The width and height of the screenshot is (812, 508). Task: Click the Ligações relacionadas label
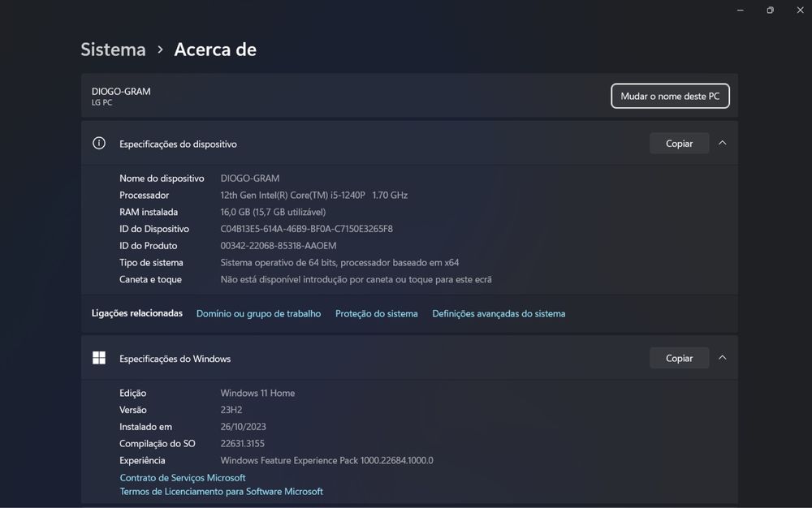[x=137, y=313]
